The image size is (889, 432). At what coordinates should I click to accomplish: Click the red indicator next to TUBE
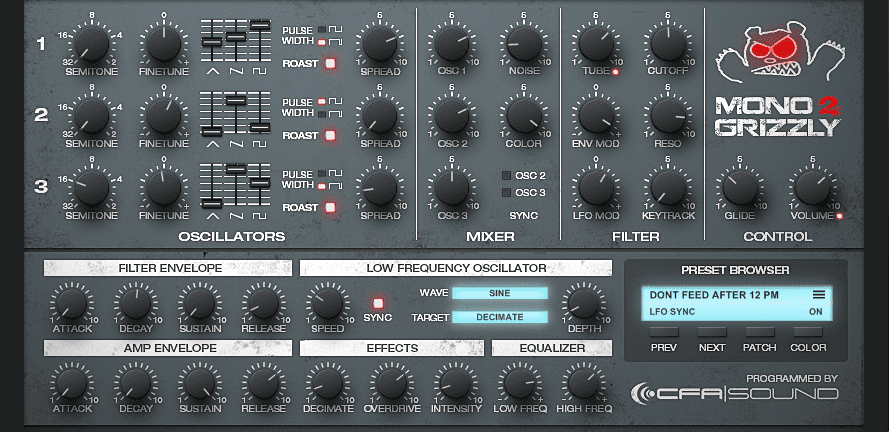(x=615, y=71)
